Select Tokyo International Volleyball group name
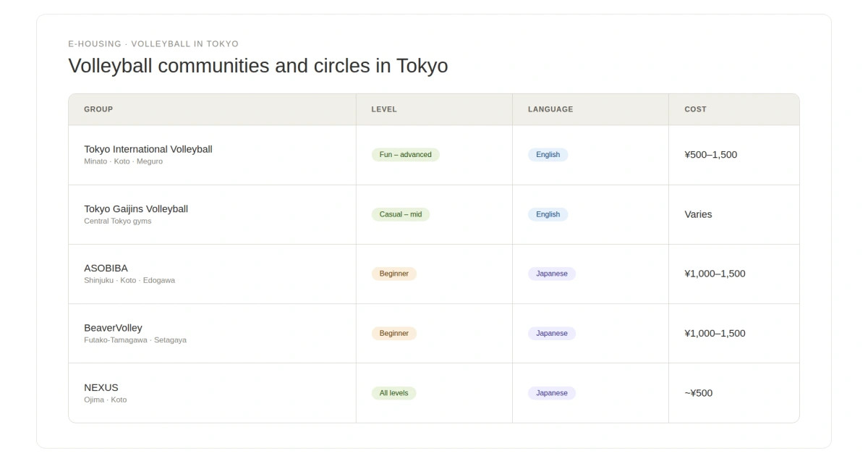Image resolution: width=868 pixels, height=456 pixels. tap(148, 149)
